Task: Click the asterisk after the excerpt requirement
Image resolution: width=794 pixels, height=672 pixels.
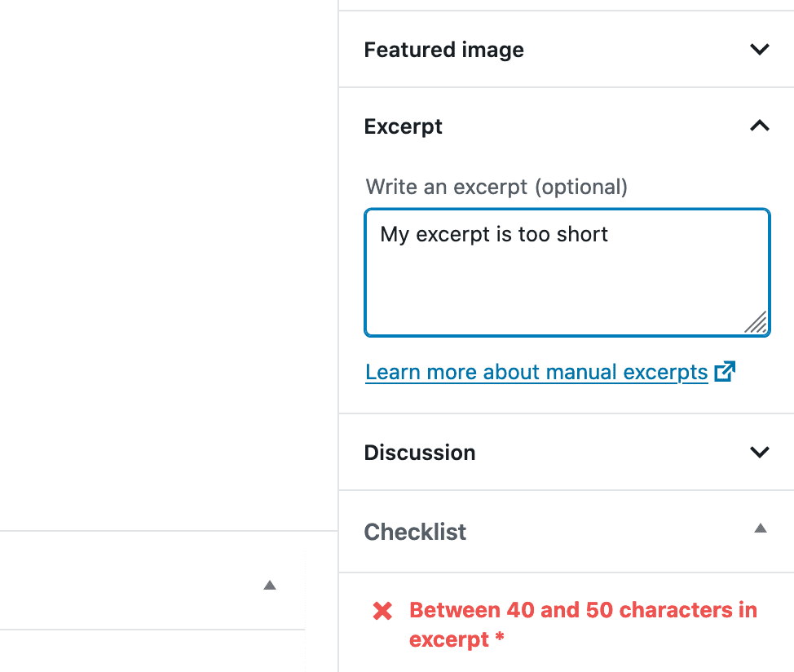Action: [499, 640]
